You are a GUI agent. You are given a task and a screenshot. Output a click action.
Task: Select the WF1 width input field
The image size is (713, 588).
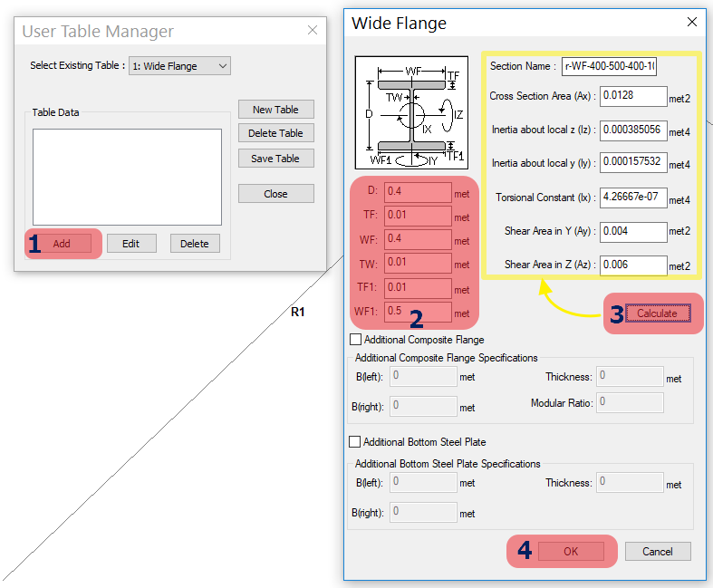[x=418, y=313]
